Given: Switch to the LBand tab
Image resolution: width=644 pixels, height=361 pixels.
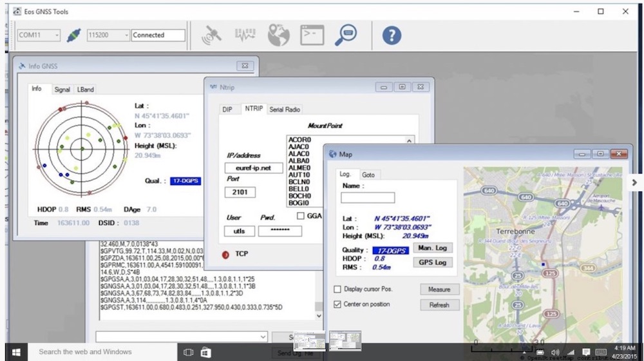Looking at the screenshot, I should pyautogui.click(x=86, y=90).
